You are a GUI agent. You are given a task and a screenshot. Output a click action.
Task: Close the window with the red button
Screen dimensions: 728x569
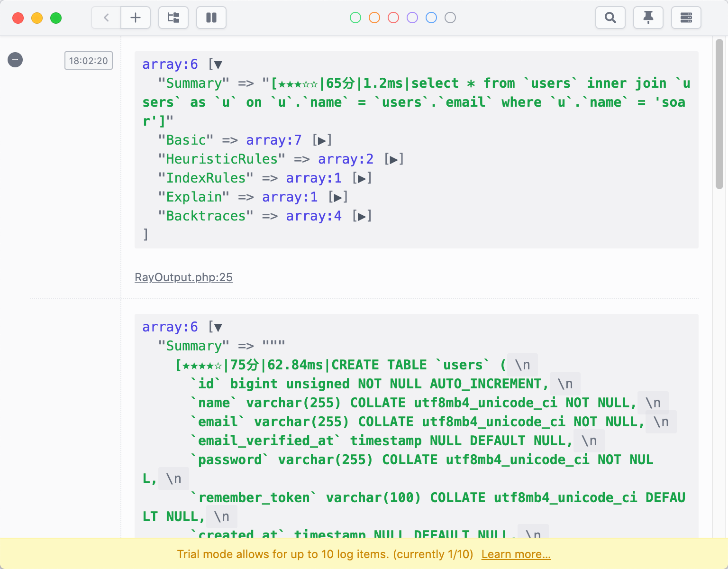pyautogui.click(x=18, y=18)
